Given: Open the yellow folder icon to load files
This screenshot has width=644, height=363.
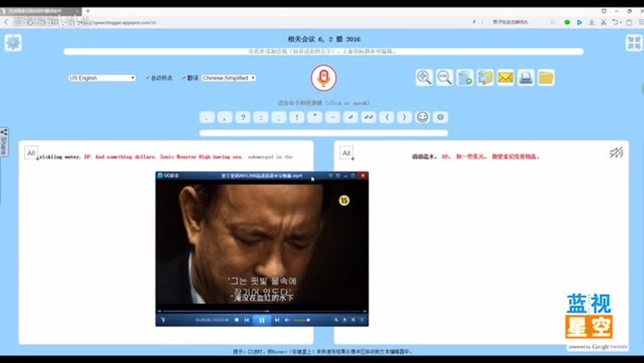Looking at the screenshot, I should pos(545,78).
